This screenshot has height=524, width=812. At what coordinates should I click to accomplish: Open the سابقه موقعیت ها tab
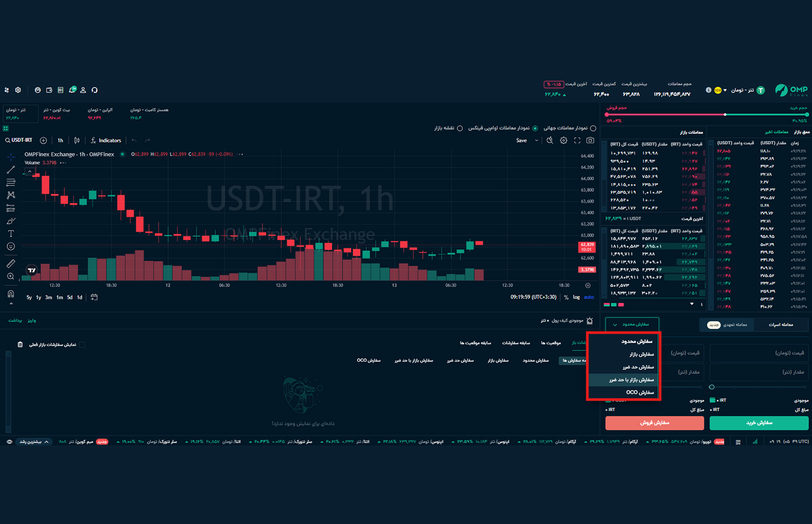pyautogui.click(x=476, y=343)
